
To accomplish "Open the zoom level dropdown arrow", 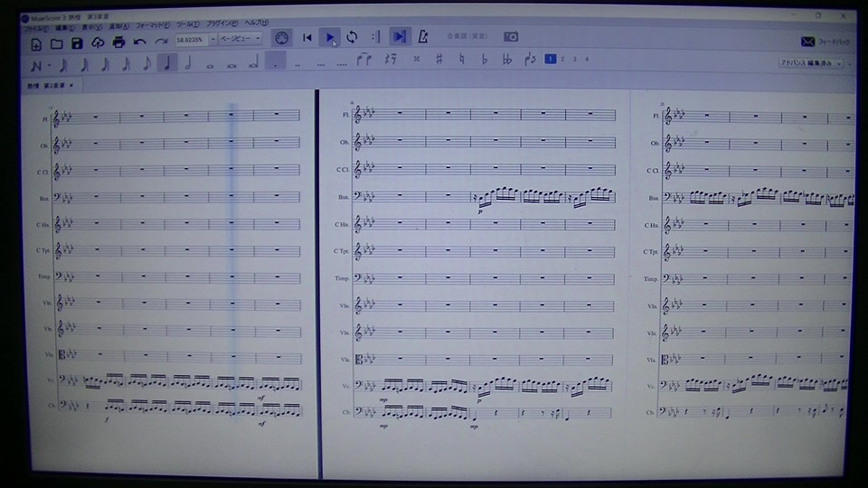I will [x=212, y=39].
